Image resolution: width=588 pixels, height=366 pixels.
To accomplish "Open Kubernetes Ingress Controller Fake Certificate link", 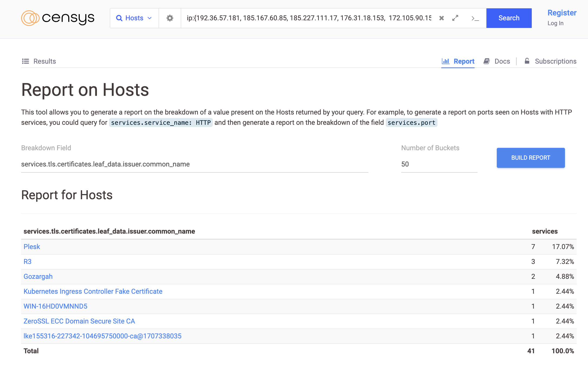I will [93, 291].
